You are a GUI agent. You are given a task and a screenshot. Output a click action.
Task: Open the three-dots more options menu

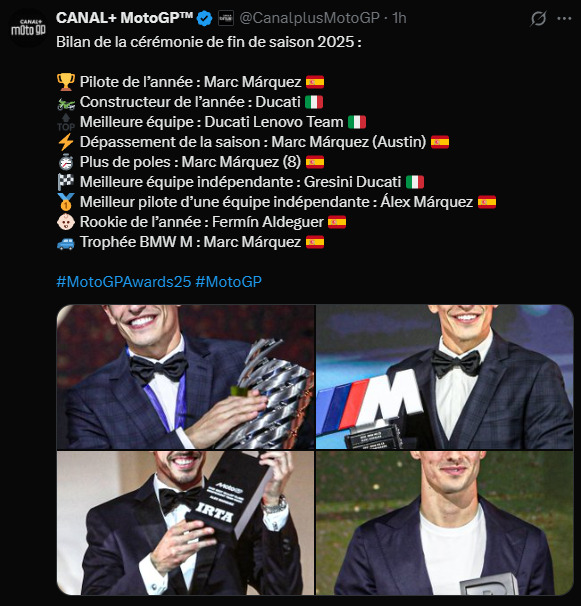pos(564,18)
